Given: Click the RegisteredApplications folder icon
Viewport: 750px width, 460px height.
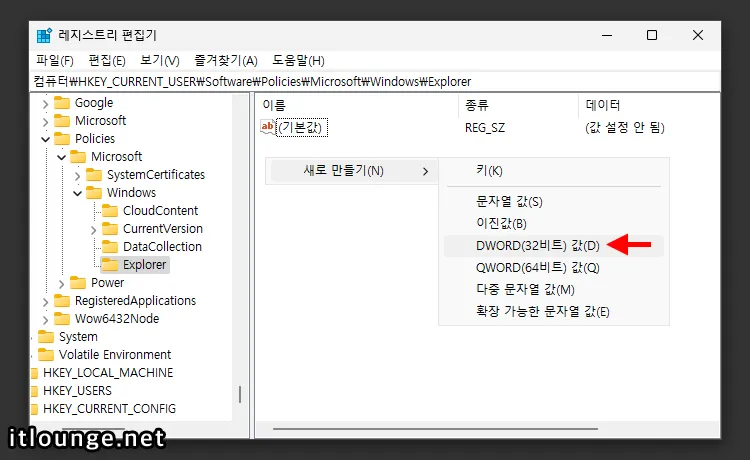Looking at the screenshot, I should point(62,301).
